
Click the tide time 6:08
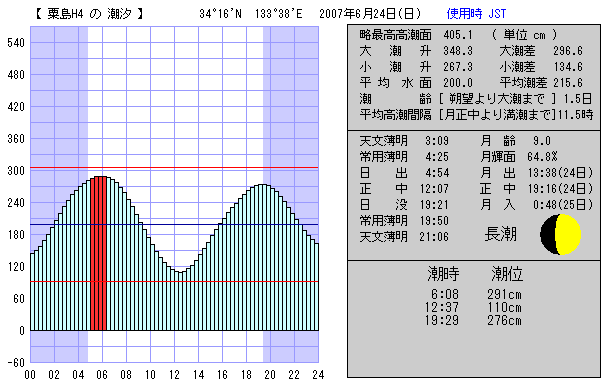[x=445, y=294]
